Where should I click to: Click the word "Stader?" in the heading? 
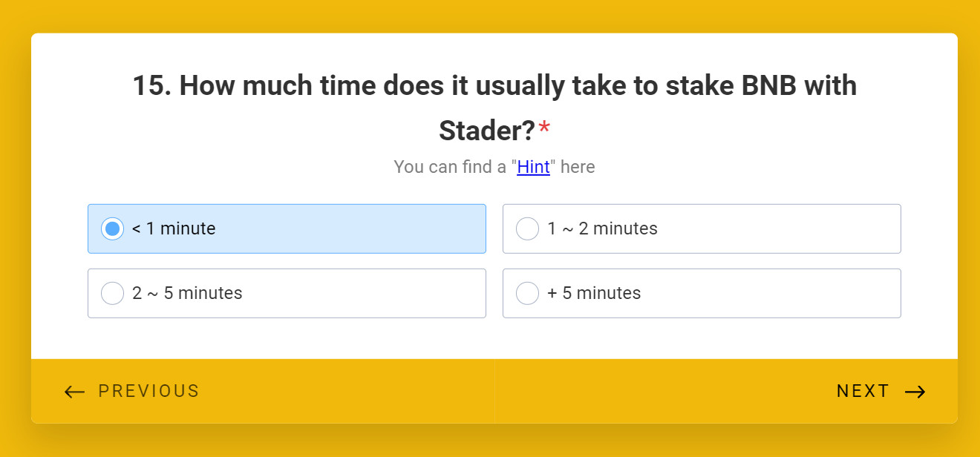(486, 131)
